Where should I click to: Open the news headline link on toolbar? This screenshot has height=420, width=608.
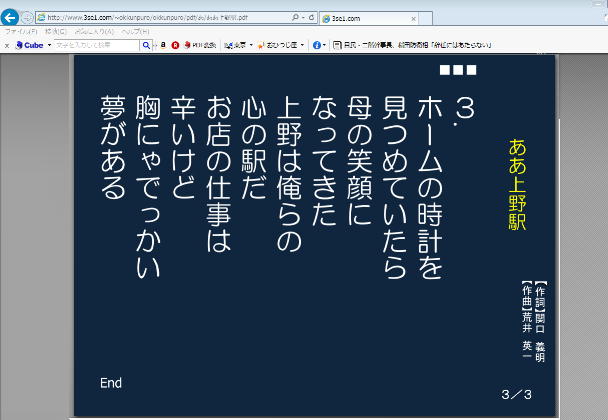pos(418,45)
